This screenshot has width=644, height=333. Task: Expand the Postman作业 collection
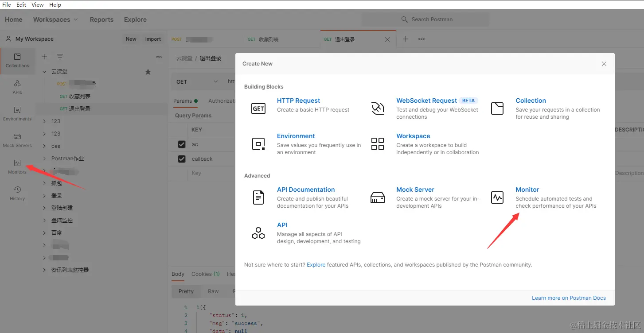(44, 159)
